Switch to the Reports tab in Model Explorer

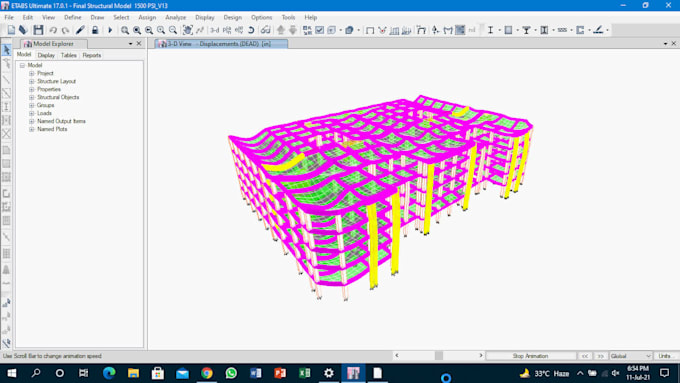(x=92, y=55)
